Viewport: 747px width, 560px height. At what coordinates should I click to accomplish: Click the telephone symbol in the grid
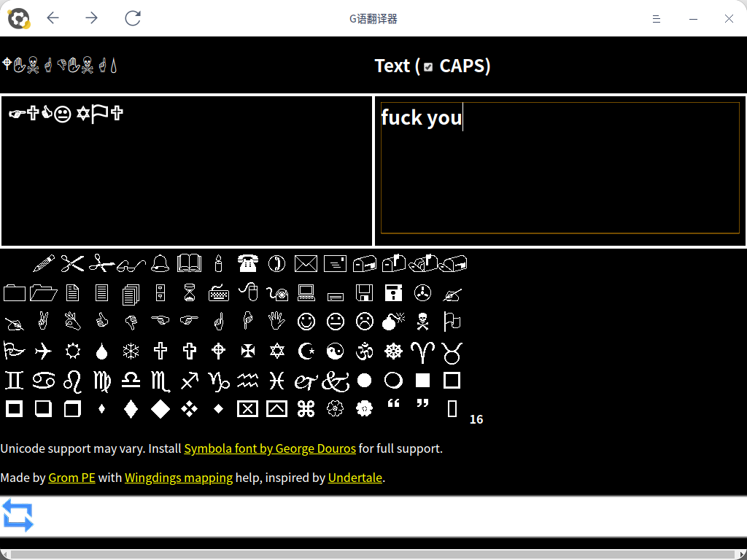pyautogui.click(x=248, y=263)
